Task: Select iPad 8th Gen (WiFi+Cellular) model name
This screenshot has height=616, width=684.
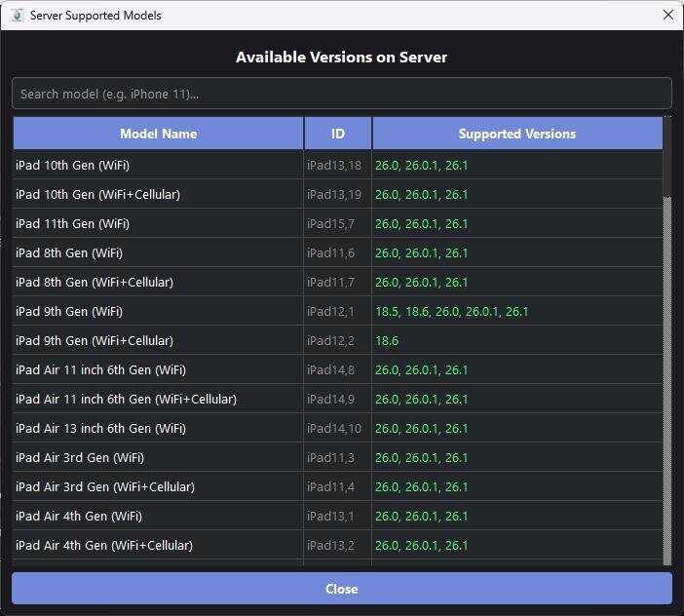Action: tap(95, 283)
